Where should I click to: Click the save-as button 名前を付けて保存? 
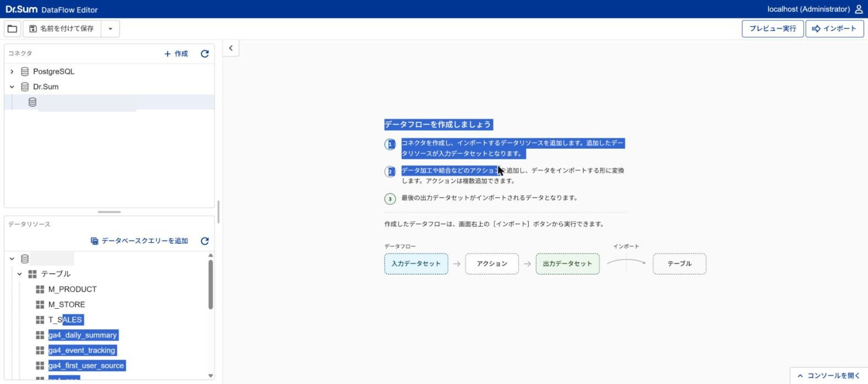[x=62, y=29]
